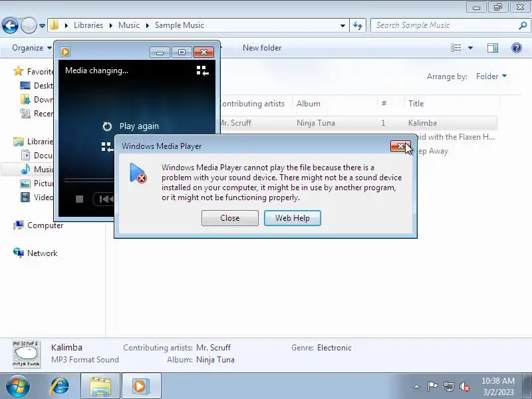
Task: Launch Internet Explorer from the taskbar
Action: 59,386
